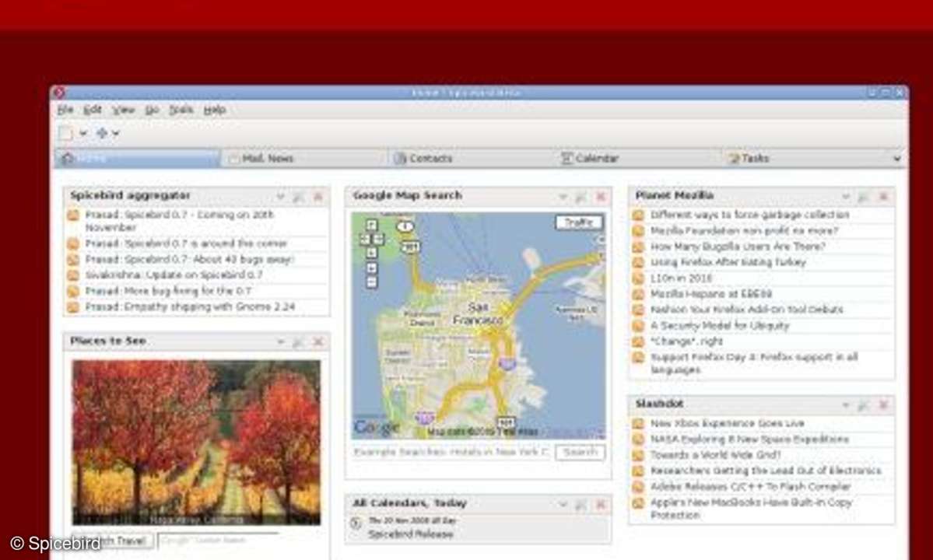Open the Tools menu

[x=181, y=110]
